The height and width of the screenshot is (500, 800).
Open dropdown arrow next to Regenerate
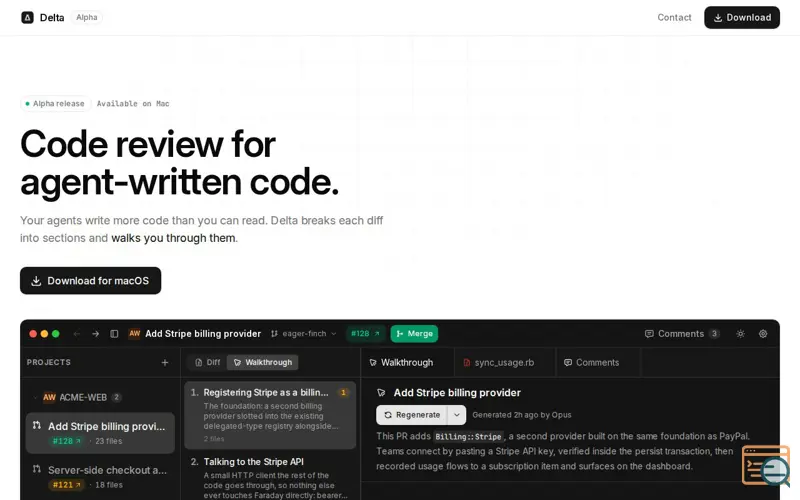tap(457, 415)
